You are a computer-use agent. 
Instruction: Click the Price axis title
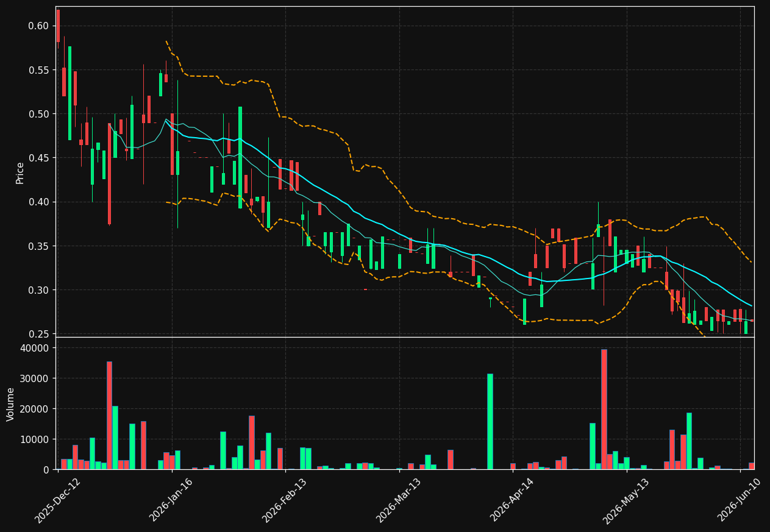pos(20,172)
